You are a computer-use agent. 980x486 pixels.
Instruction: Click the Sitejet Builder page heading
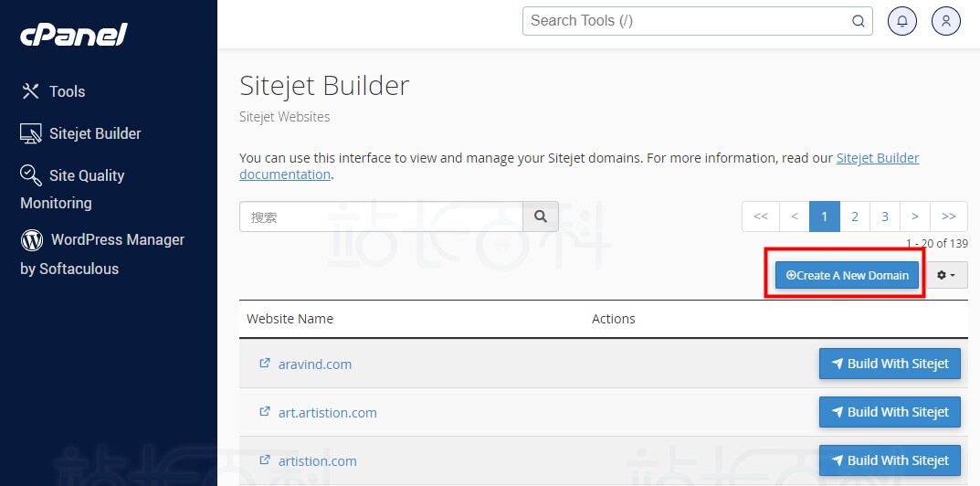click(x=324, y=86)
